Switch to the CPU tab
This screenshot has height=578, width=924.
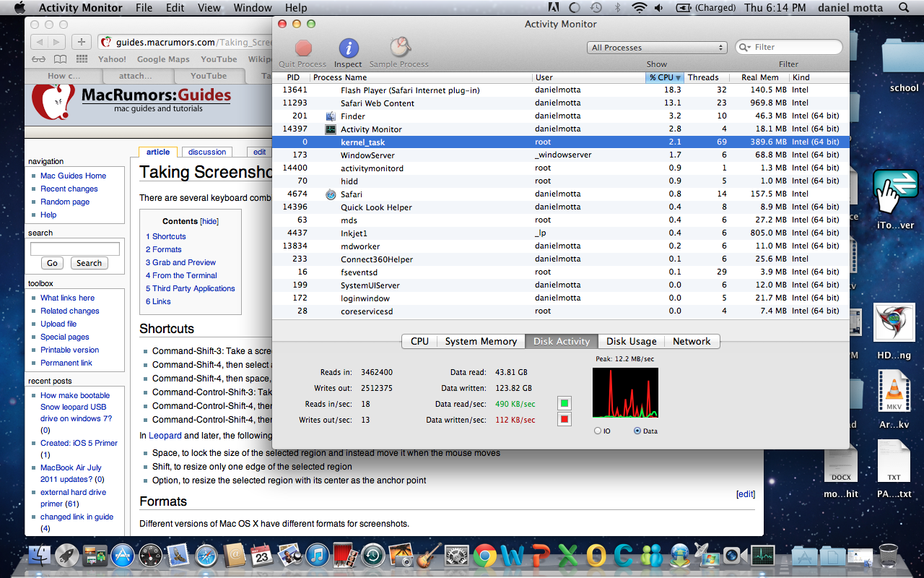click(419, 341)
